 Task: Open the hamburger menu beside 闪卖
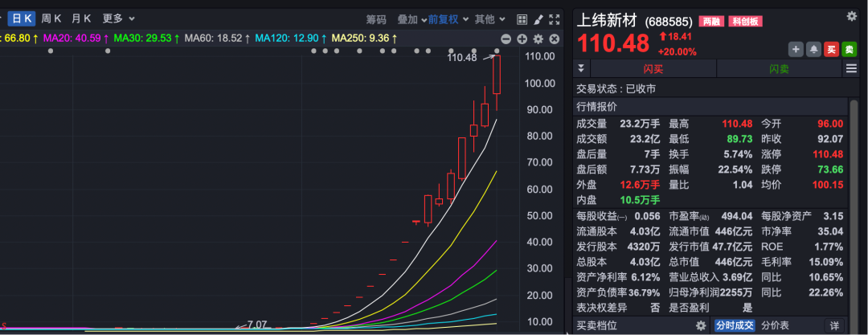(851, 68)
